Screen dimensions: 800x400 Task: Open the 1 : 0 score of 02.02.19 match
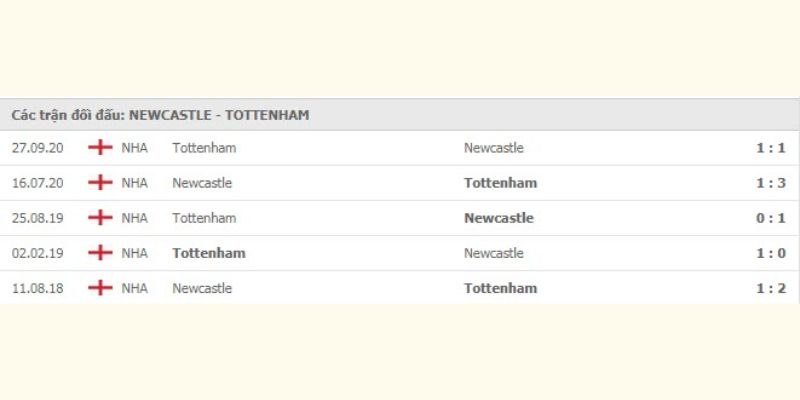pos(771,253)
